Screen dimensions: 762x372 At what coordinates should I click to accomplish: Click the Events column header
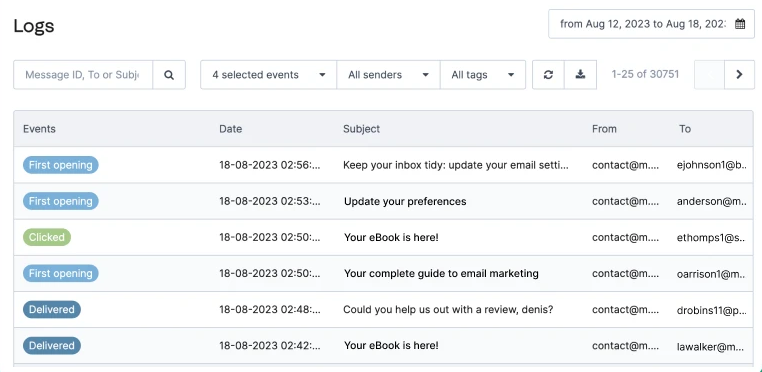coord(39,129)
